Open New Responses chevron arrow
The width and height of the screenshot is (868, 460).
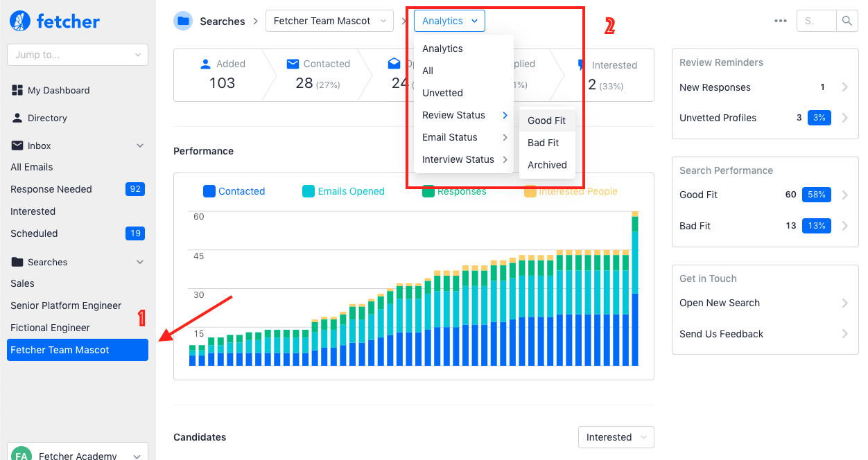tap(844, 87)
